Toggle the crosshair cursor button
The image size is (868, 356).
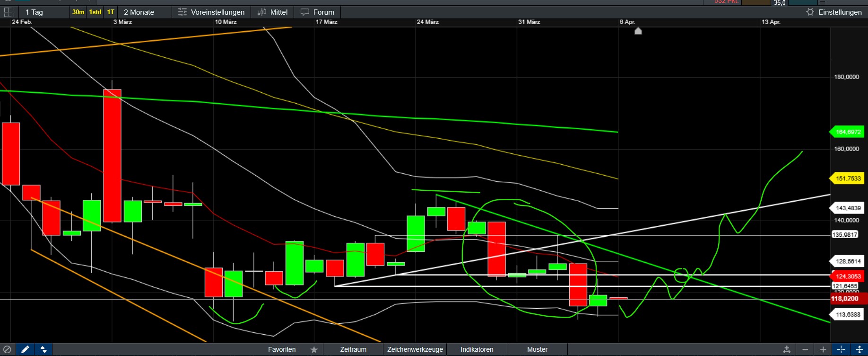click(841, 349)
